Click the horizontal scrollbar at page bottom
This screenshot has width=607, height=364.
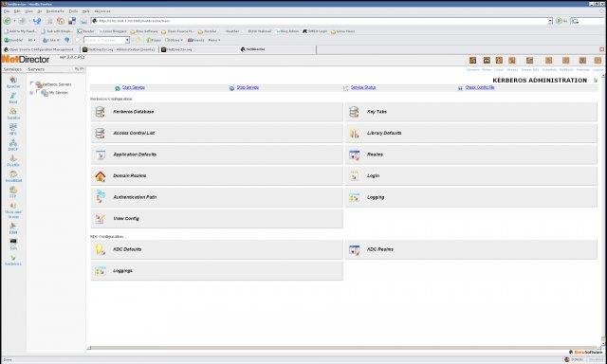pos(344,348)
